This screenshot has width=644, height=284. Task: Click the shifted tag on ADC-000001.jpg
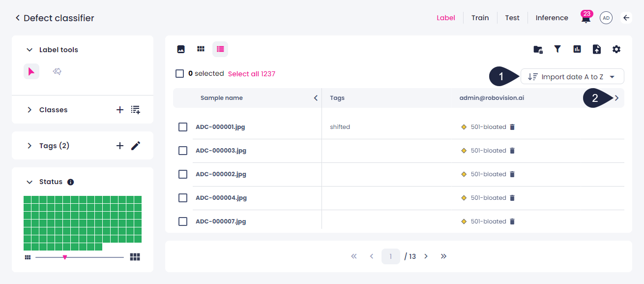coord(340,127)
